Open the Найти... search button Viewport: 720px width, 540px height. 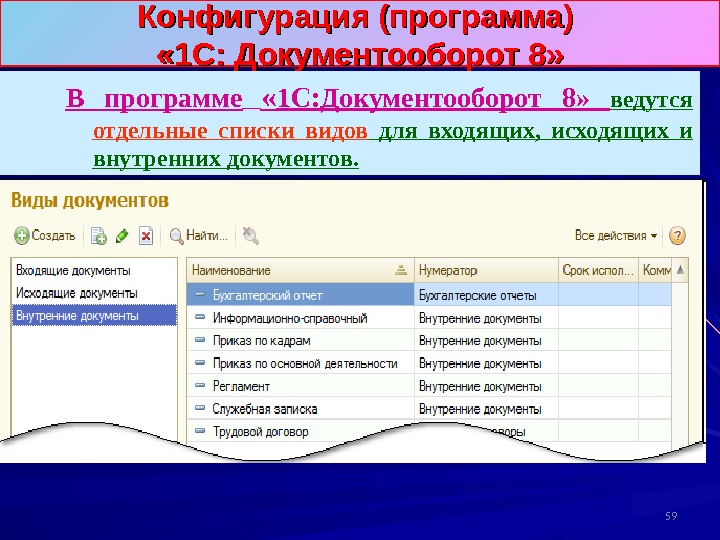(198, 236)
